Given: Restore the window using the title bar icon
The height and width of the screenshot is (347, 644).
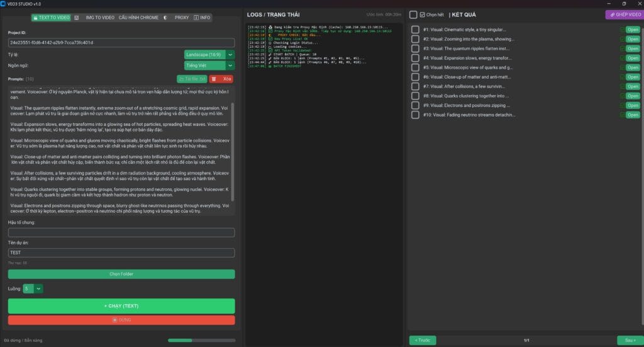Looking at the screenshot, I should click(624, 4).
